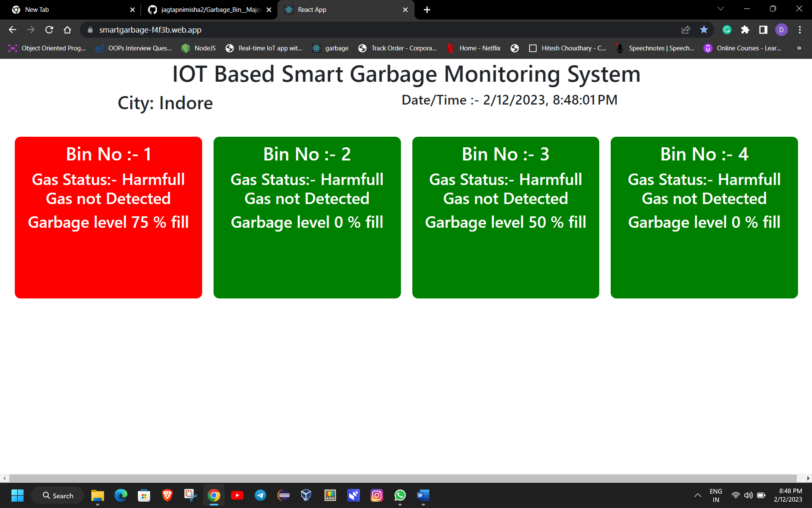Viewport: 812px width, 508px height.
Task: Click the Grammarly extension icon
Action: point(727,30)
